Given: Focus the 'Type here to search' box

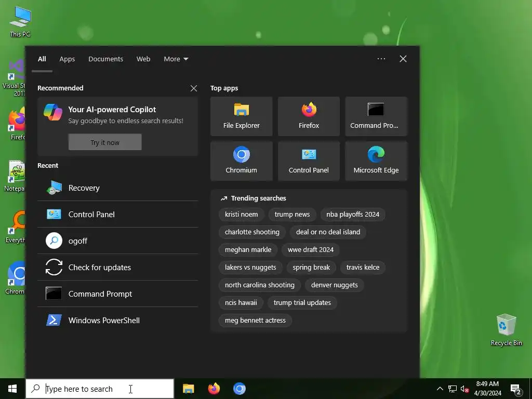Looking at the screenshot, I should tap(100, 389).
